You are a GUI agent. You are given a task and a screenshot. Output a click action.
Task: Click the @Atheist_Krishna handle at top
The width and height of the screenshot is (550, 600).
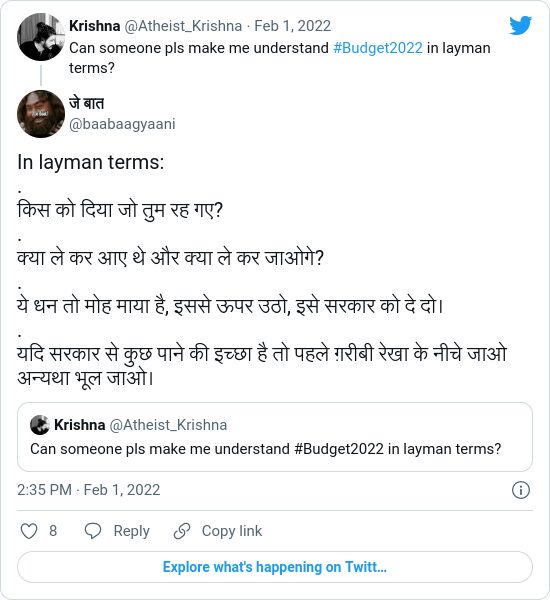point(183,26)
